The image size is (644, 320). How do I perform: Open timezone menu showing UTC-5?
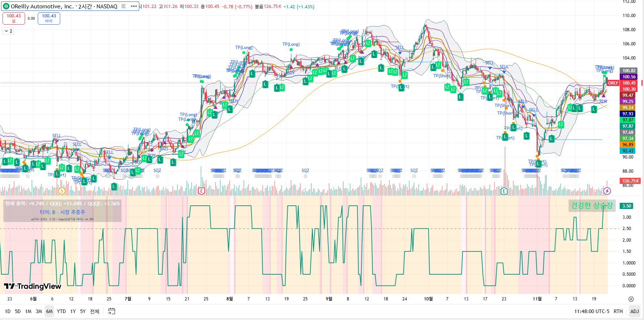pyautogui.click(x=592, y=311)
